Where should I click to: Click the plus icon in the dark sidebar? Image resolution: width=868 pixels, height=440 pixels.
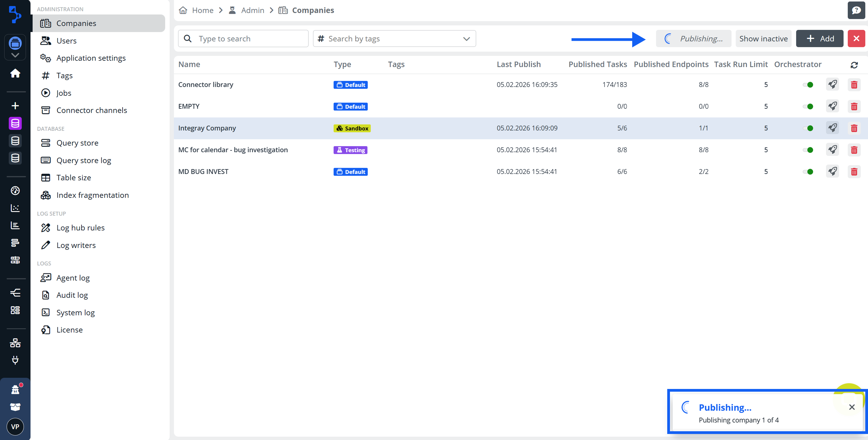pyautogui.click(x=15, y=106)
